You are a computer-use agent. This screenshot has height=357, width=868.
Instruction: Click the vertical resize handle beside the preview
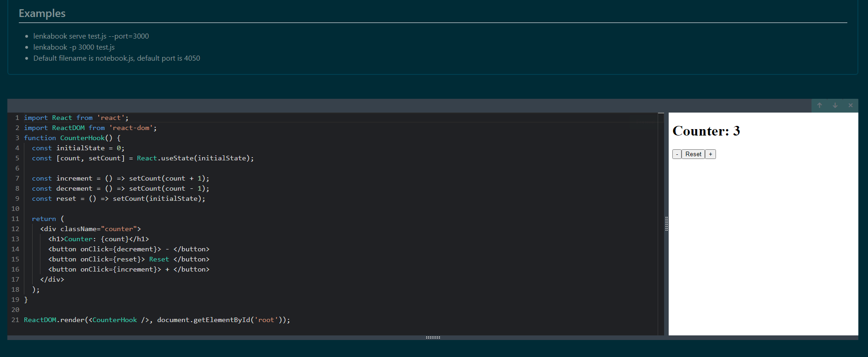coord(666,224)
